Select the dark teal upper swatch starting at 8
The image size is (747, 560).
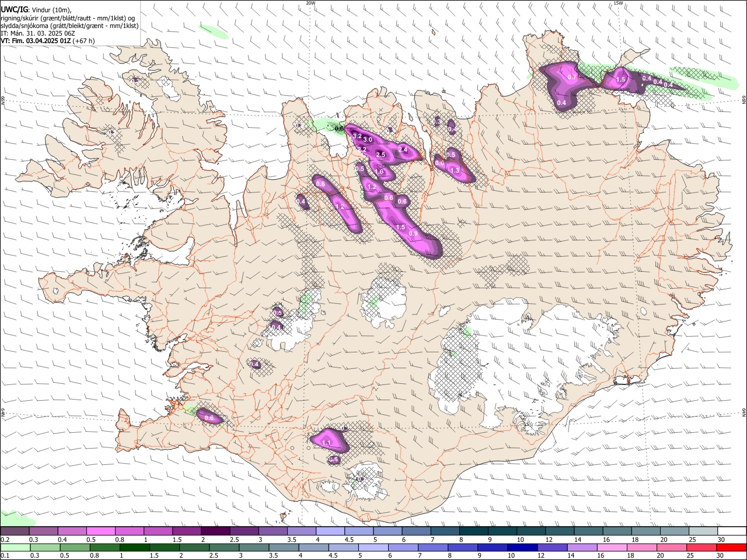point(474,531)
